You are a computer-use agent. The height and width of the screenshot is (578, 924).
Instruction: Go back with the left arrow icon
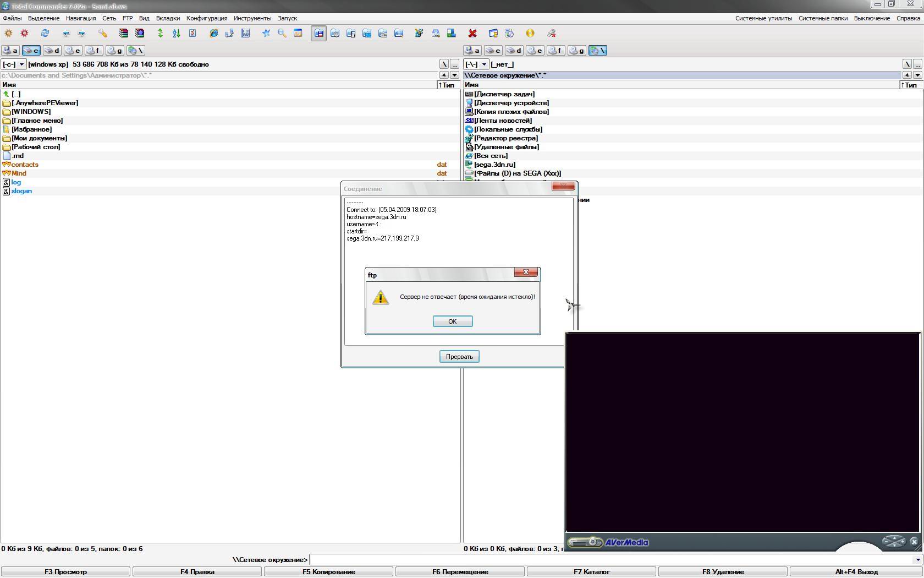[66, 33]
